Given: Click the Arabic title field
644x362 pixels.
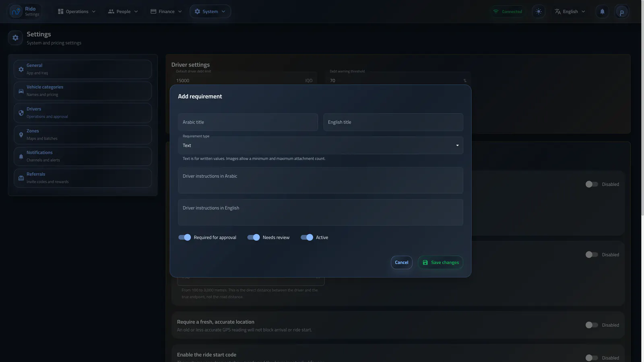Looking at the screenshot, I should coord(248,122).
